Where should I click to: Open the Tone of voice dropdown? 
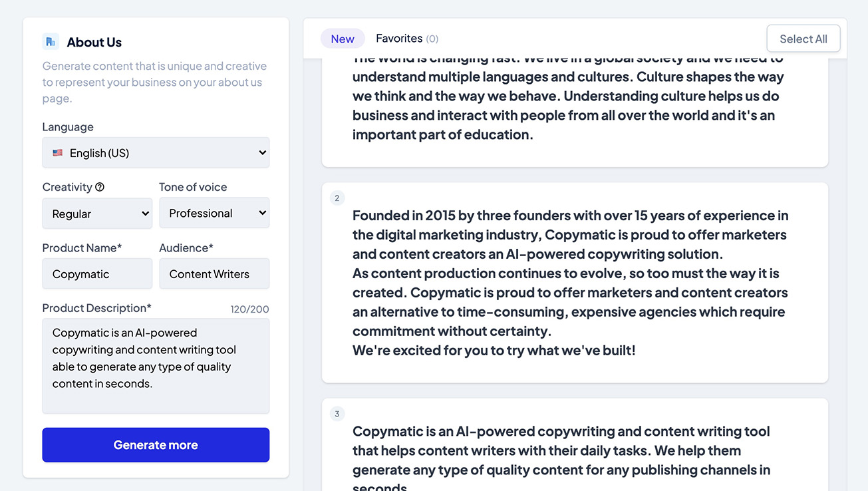[214, 213]
